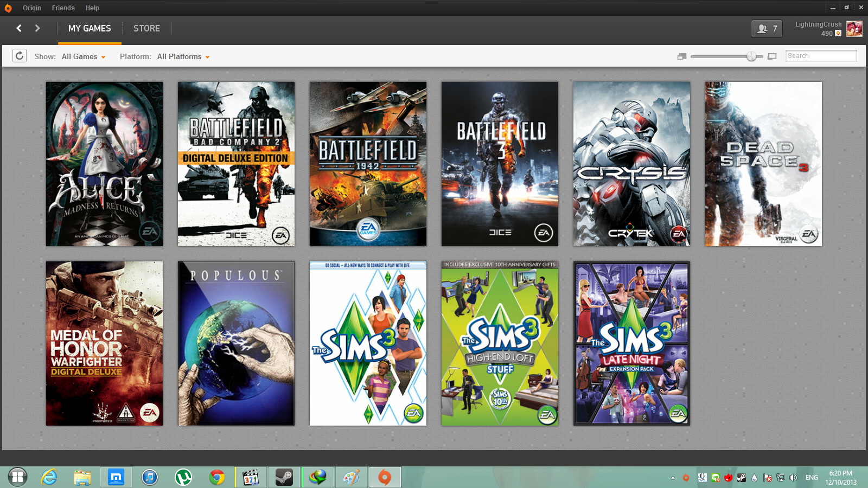Open the Origin menu
Viewport: 868px width, 488px height.
pos(32,8)
